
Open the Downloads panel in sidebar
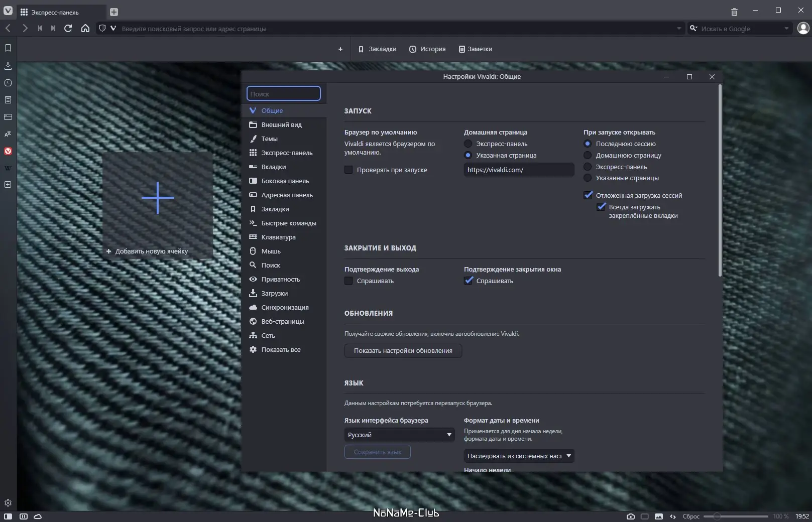pyautogui.click(x=8, y=66)
